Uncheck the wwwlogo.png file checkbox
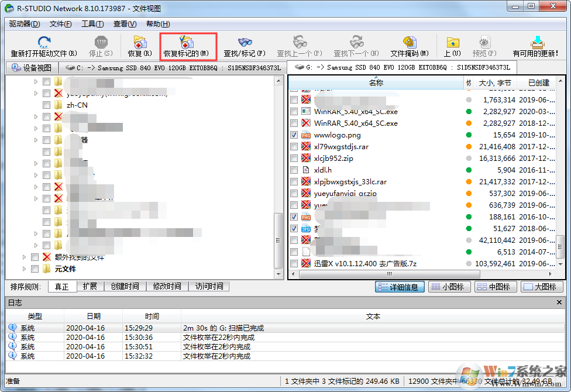 click(294, 135)
